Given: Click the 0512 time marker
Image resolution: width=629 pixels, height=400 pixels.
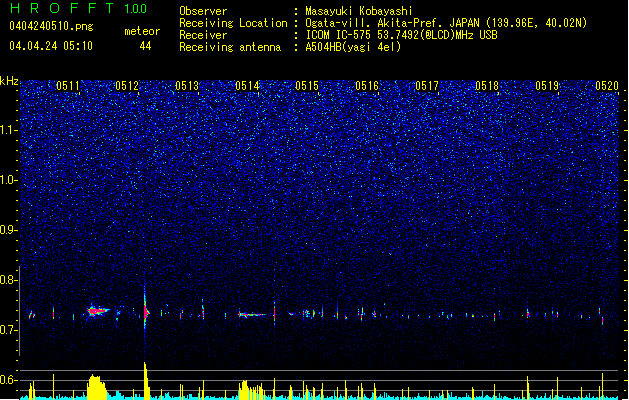Looking at the screenshot, I should point(127,86).
